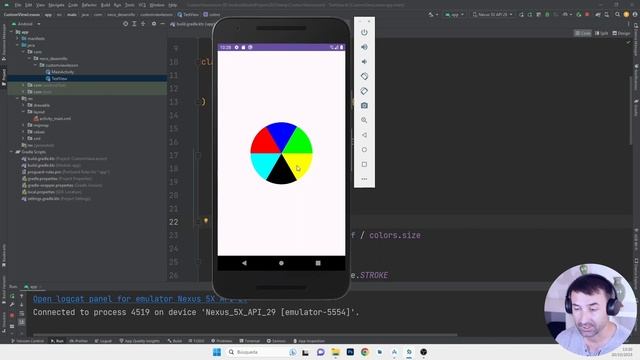Open activity_main.xml in project tree
Screen dimensions: 640x360
coord(52,118)
